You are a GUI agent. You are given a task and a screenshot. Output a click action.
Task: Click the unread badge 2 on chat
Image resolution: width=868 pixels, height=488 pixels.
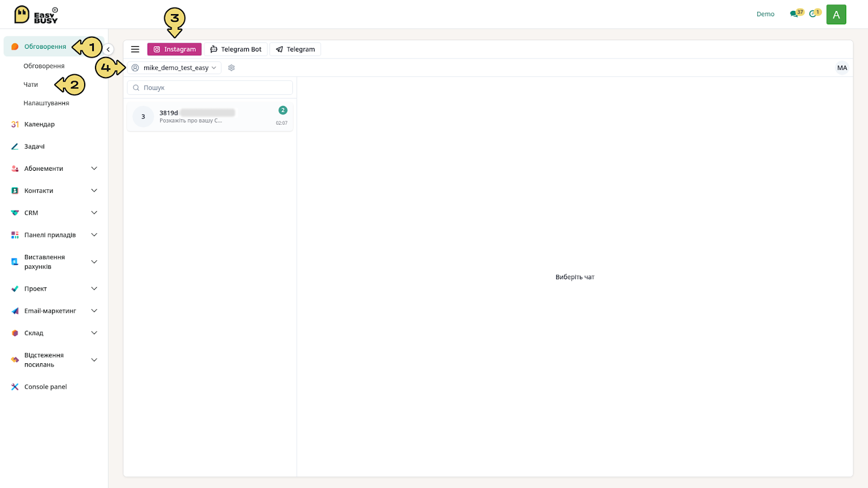(283, 110)
